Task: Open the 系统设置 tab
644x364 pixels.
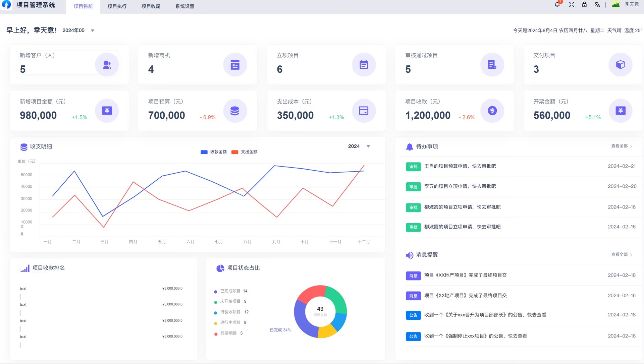Action: pos(185,6)
